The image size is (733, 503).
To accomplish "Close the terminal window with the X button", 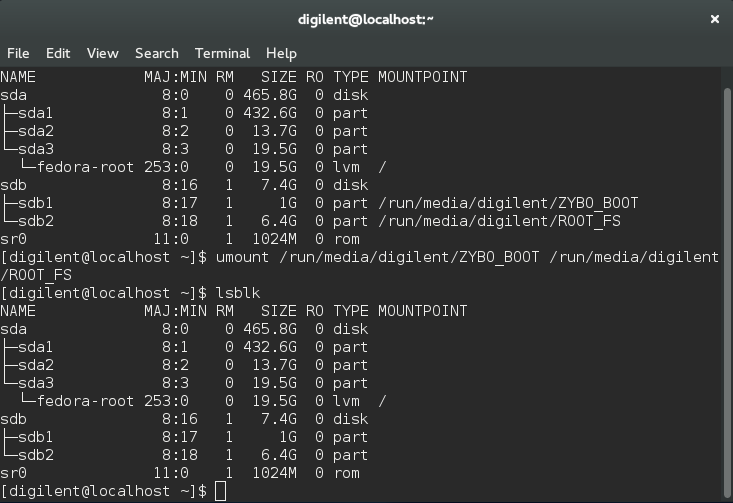I will (715, 19).
